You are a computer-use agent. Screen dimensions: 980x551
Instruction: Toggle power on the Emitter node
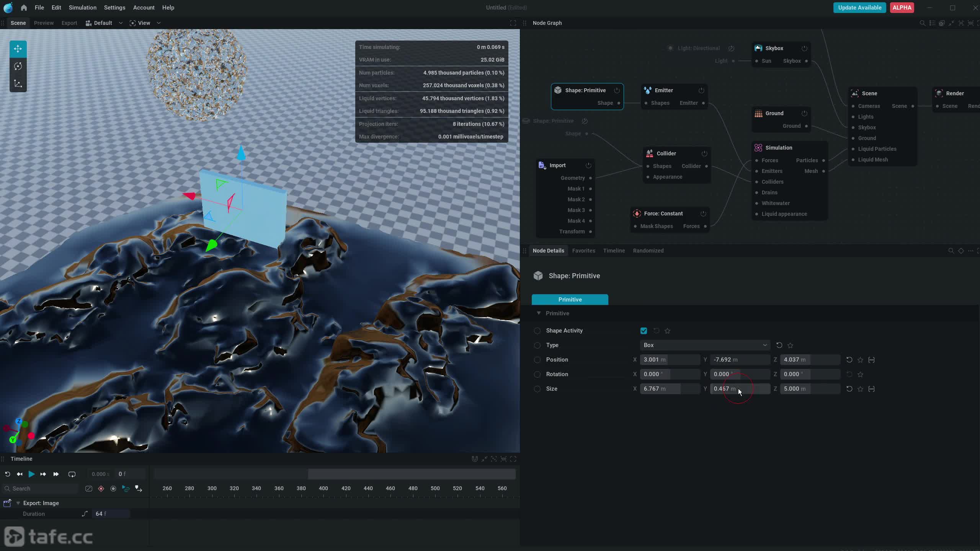[x=701, y=90]
